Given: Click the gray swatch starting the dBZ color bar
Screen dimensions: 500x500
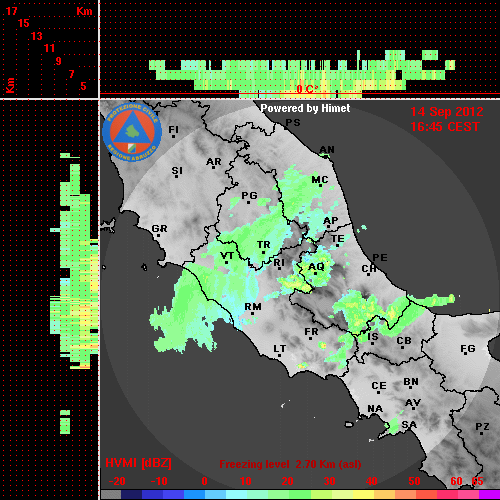Looking at the screenshot, I should pyautogui.click(x=111, y=495).
